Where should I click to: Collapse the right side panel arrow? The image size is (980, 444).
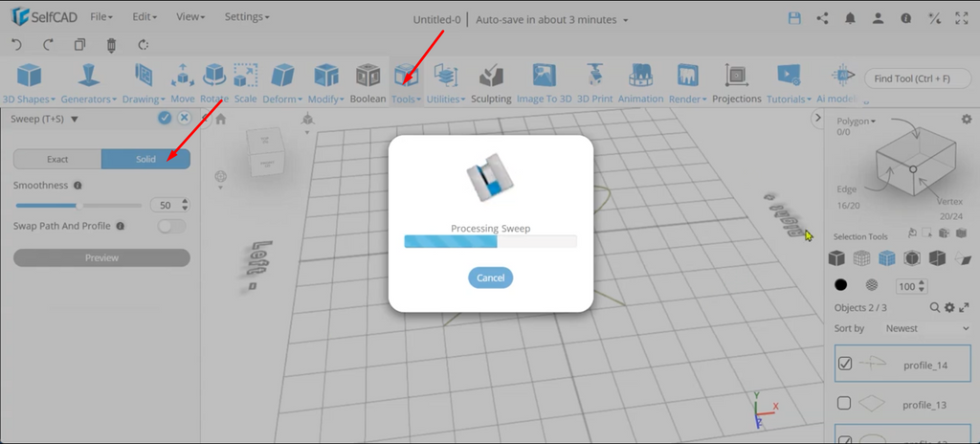(816, 118)
